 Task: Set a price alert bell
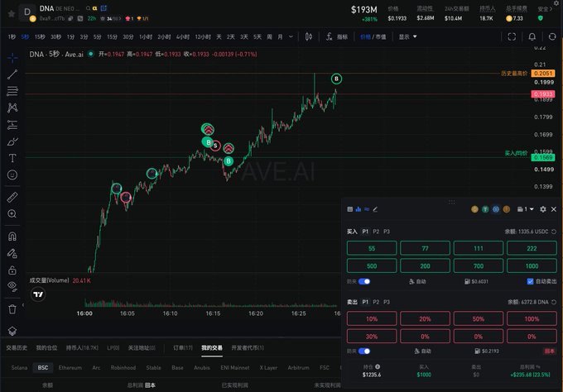[532, 36]
